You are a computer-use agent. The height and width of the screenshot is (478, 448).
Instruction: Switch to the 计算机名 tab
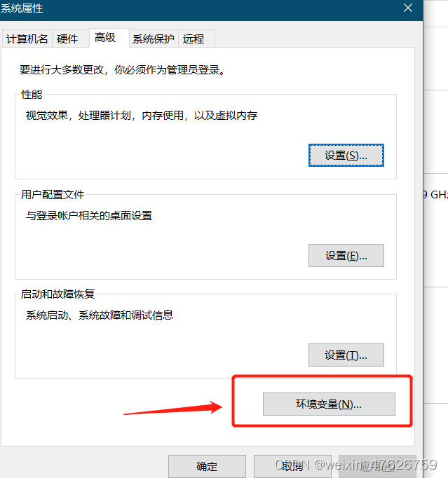[27, 39]
